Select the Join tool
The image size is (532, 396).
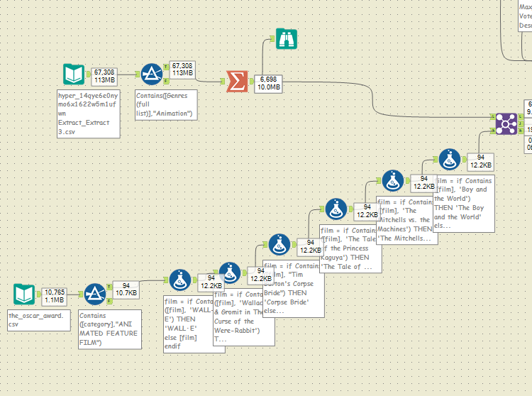506,124
